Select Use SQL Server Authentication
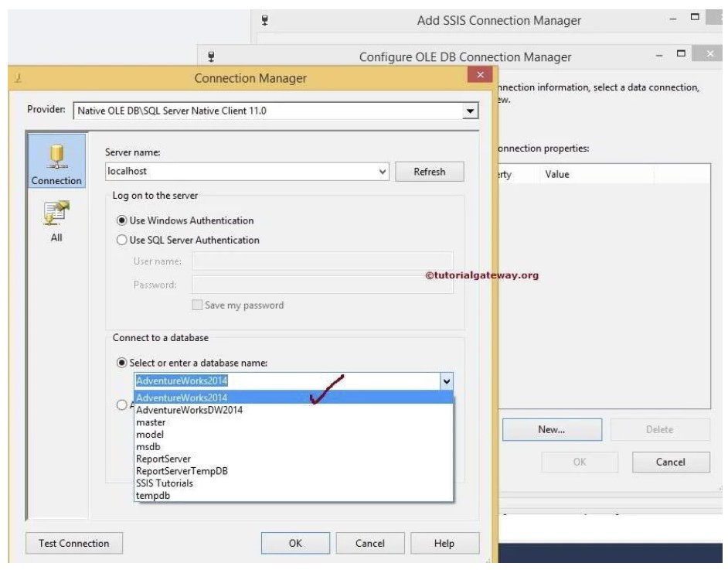 click(121, 240)
